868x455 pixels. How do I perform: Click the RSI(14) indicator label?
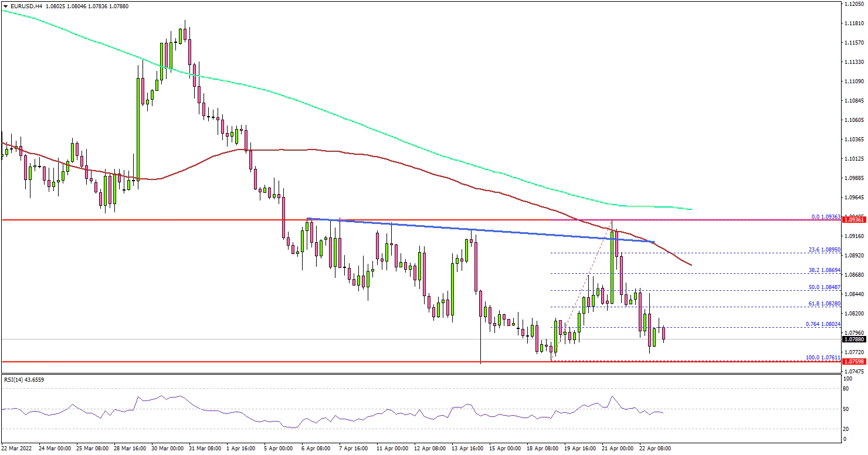24,380
